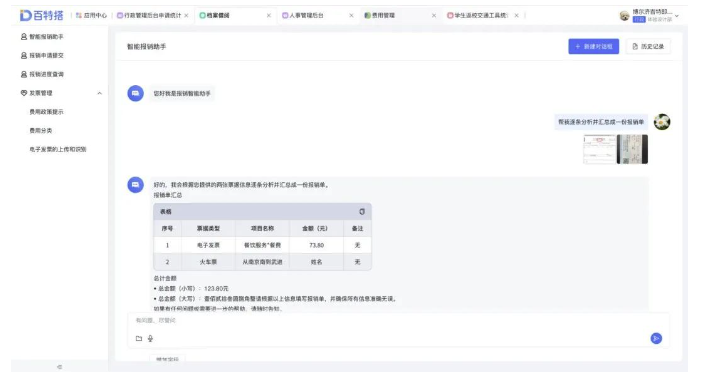This screenshot has height=380, width=701.
Task: Collapse the sidebar with bottom arrow
Action: (x=59, y=367)
